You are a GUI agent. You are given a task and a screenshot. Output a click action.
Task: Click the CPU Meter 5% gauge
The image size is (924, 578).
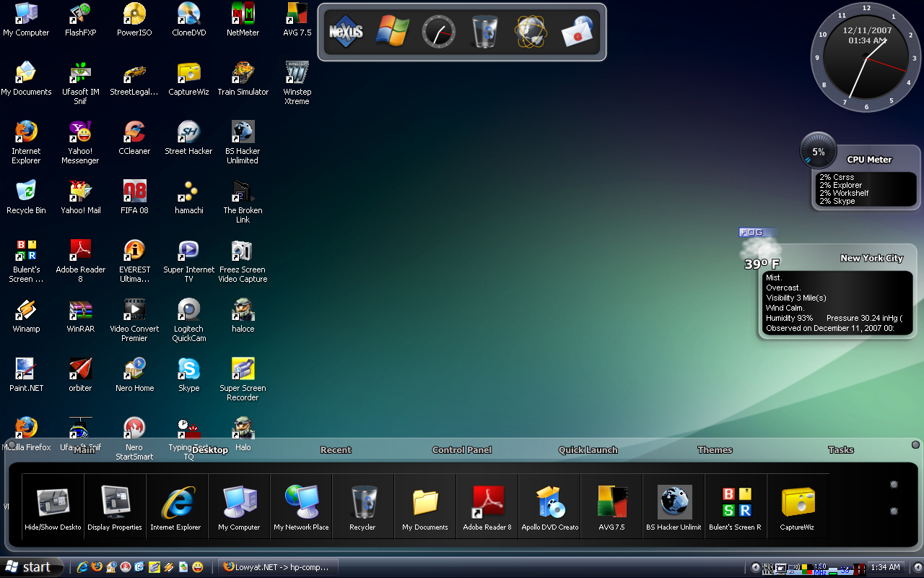tap(818, 152)
